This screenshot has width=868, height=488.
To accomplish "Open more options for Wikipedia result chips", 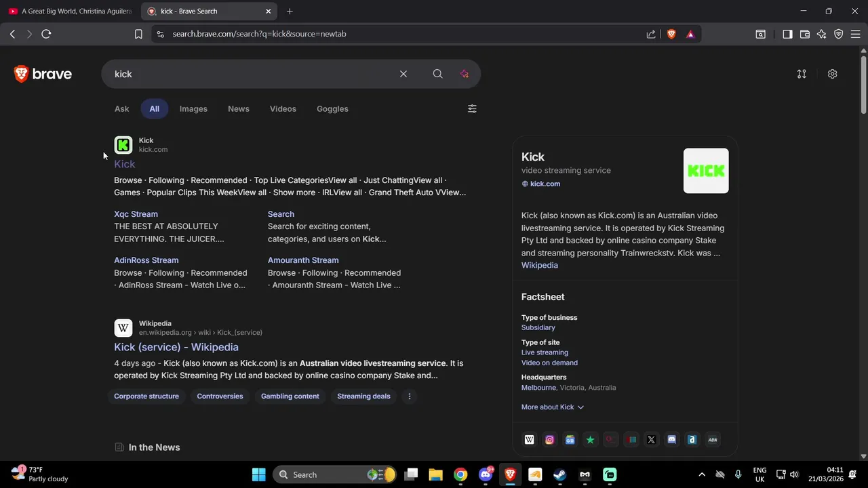I will [x=409, y=396].
